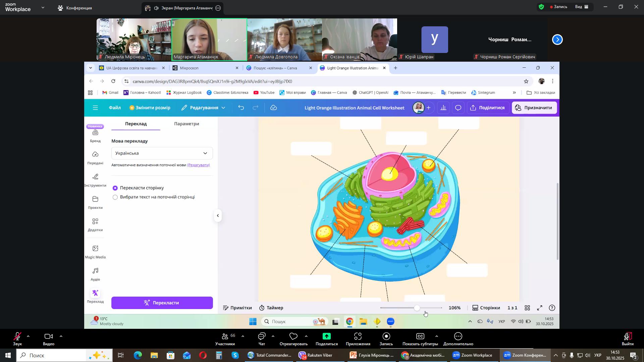644x362 pixels.
Task: Expand the Українська language dropdown
Action: click(x=162, y=154)
